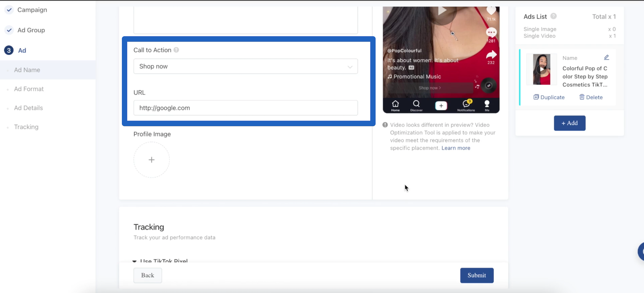Click the heart icon in the video preview
Viewport: 644px width, 293px height.
[491, 11]
